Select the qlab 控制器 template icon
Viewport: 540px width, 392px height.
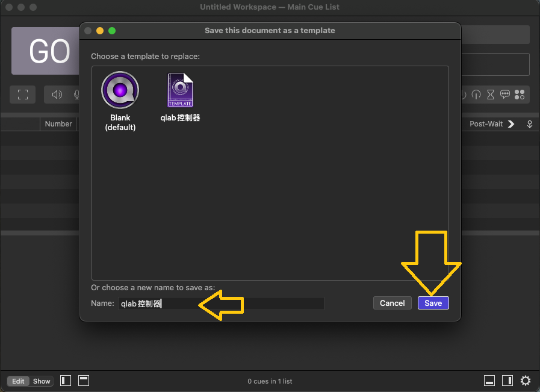tap(180, 90)
